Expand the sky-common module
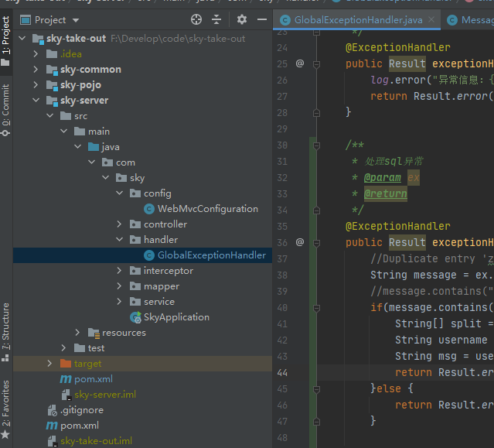The width and height of the screenshot is (494, 448). click(x=36, y=70)
